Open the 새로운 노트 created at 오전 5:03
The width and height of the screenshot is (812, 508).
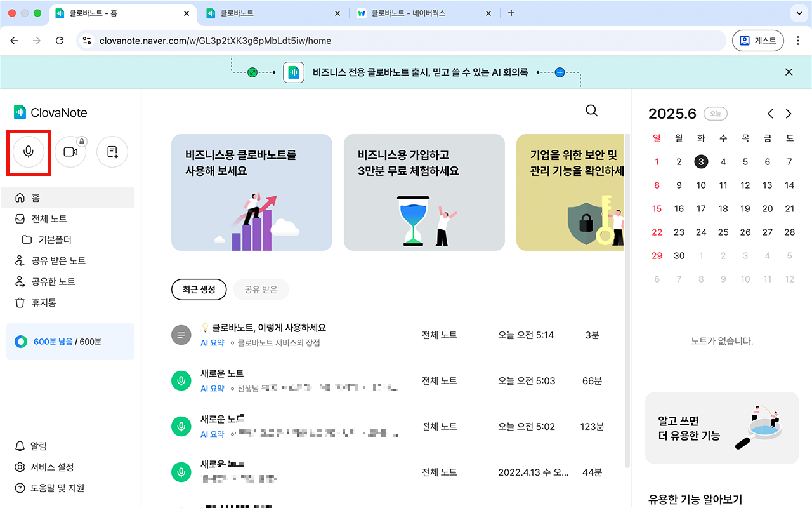click(222, 373)
